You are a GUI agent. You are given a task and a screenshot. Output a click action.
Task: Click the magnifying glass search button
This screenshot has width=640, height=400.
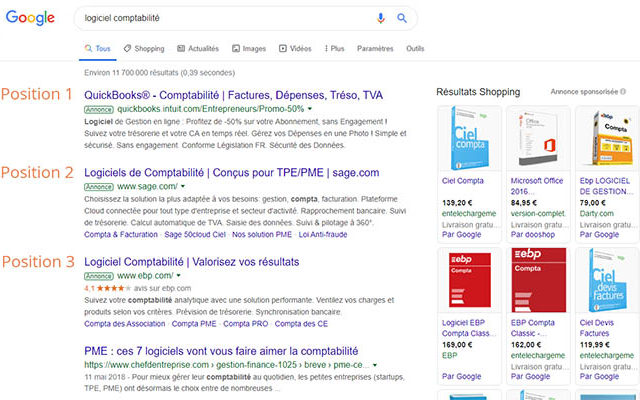coord(402,18)
